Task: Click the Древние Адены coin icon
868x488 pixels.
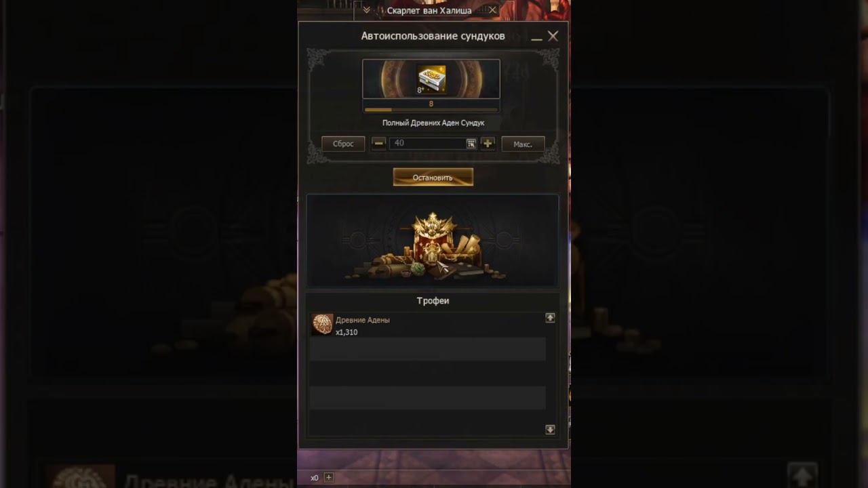Action: (x=322, y=325)
